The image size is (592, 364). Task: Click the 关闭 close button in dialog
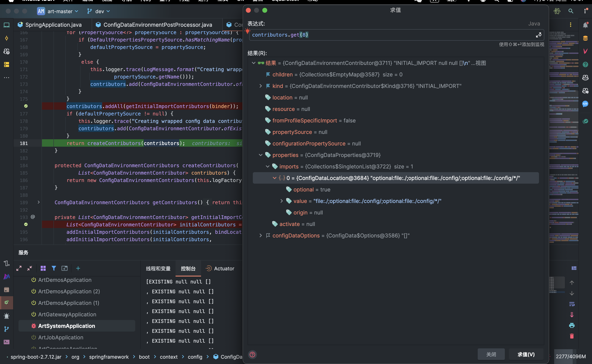(x=491, y=354)
